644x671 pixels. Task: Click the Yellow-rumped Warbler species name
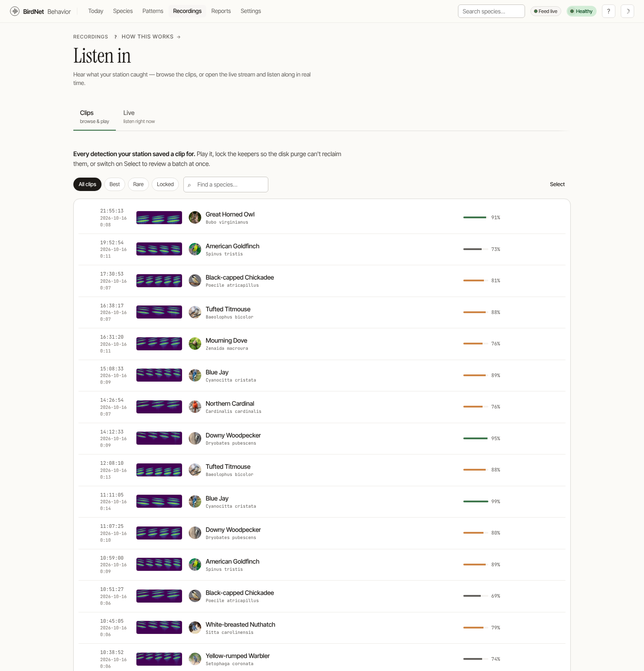(x=237, y=656)
